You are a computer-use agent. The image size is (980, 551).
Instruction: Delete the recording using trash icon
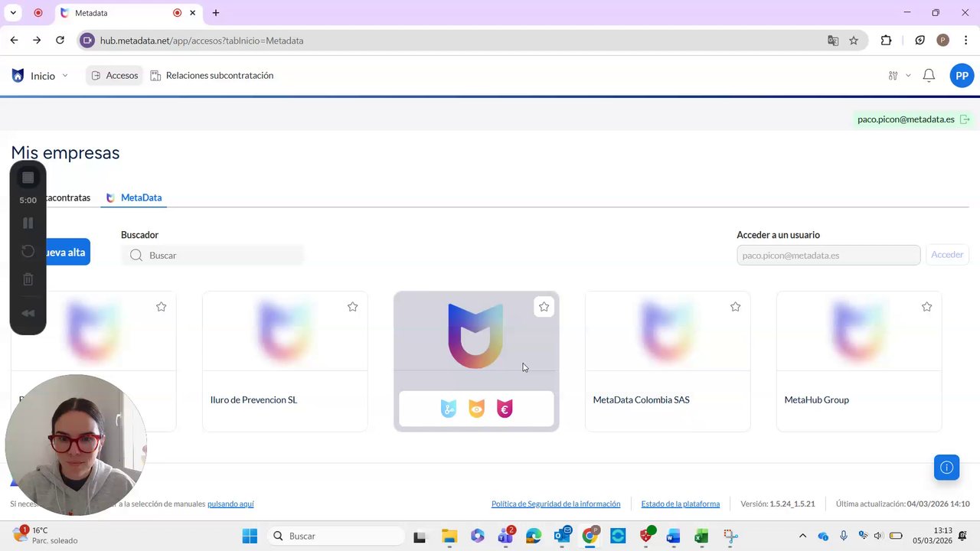pyautogui.click(x=28, y=279)
